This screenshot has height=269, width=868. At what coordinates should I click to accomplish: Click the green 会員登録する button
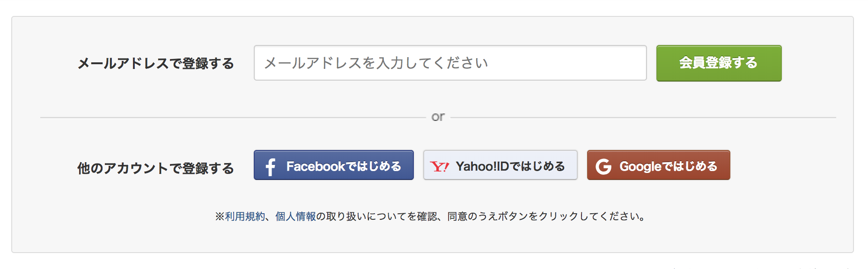(x=719, y=63)
